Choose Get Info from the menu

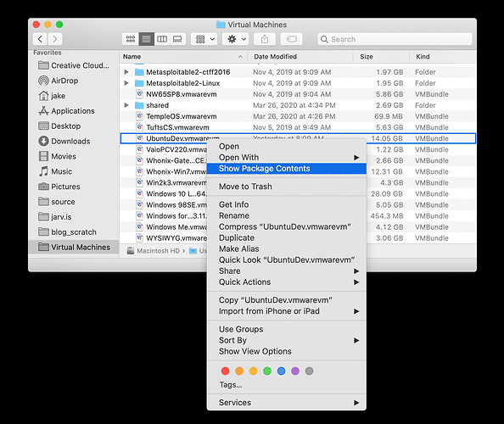[x=287, y=204]
